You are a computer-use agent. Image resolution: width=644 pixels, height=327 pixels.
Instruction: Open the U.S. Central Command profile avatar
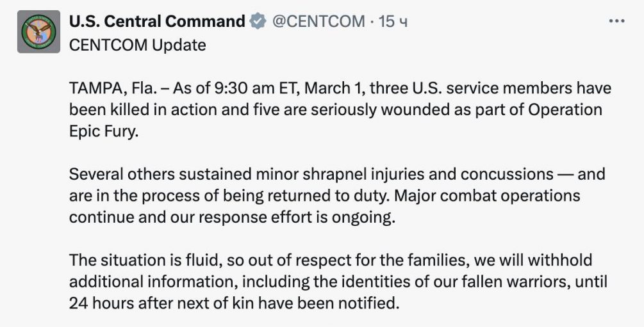(x=38, y=31)
